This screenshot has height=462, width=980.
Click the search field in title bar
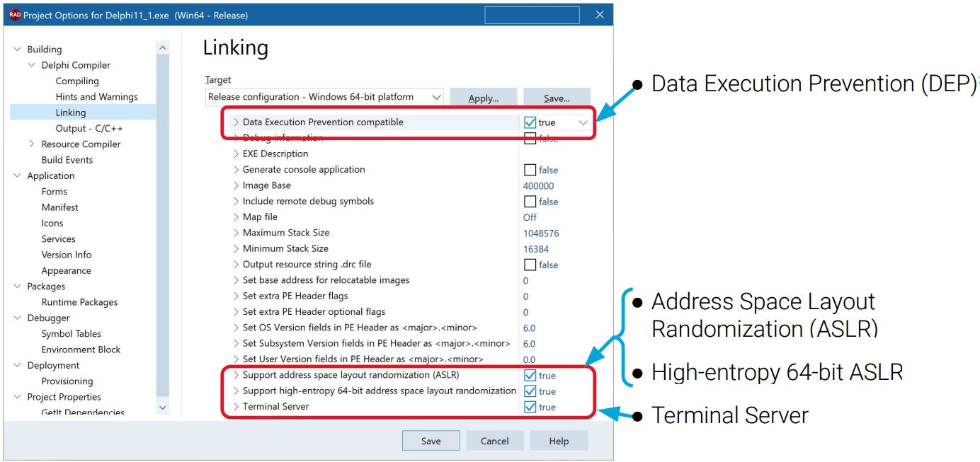point(532,15)
